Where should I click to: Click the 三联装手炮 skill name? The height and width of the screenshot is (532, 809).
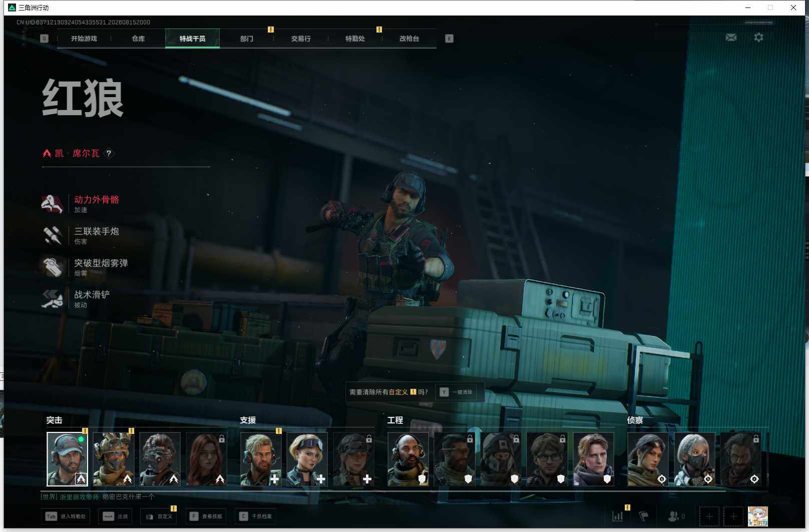coord(97,231)
